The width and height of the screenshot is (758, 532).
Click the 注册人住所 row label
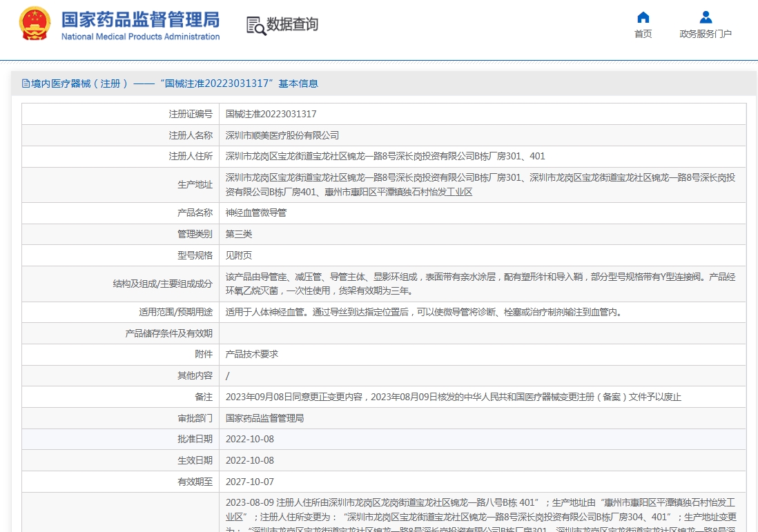[x=191, y=156]
